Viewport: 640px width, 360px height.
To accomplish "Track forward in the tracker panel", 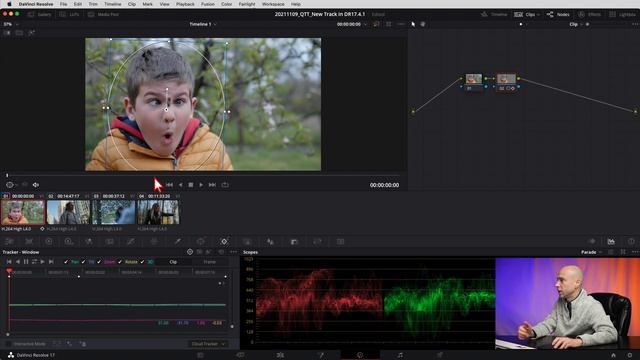I will click(x=42, y=262).
